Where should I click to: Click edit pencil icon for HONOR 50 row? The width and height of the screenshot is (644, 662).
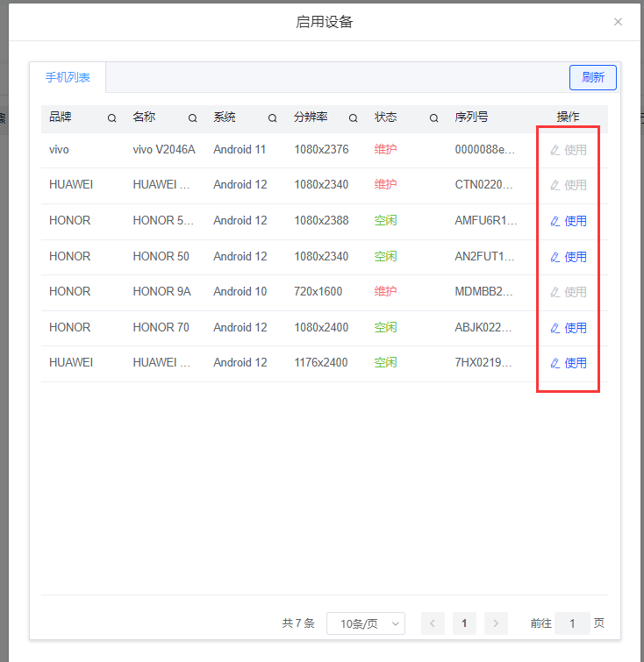pos(555,257)
